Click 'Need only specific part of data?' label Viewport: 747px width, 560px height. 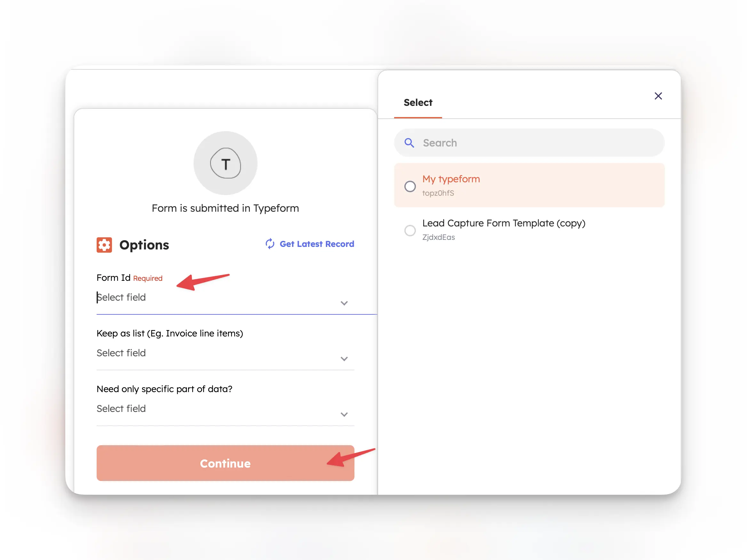(x=164, y=389)
